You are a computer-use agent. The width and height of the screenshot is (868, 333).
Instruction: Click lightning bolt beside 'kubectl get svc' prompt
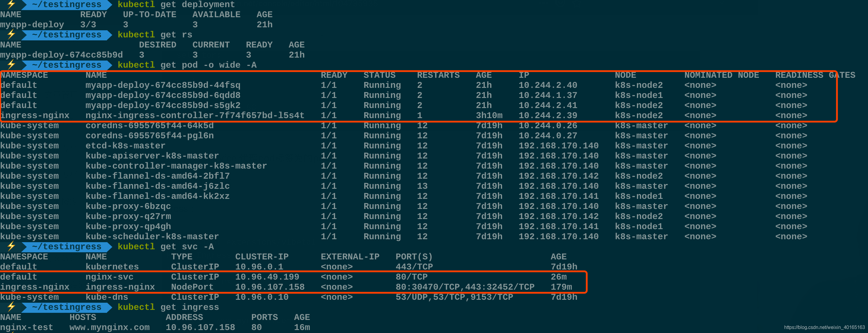click(11, 246)
